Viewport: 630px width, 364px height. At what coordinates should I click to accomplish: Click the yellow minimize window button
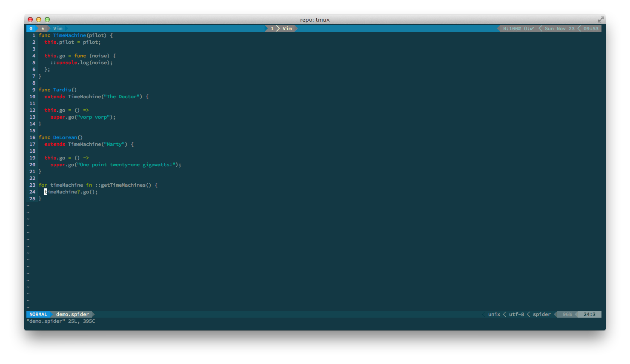[x=39, y=20]
